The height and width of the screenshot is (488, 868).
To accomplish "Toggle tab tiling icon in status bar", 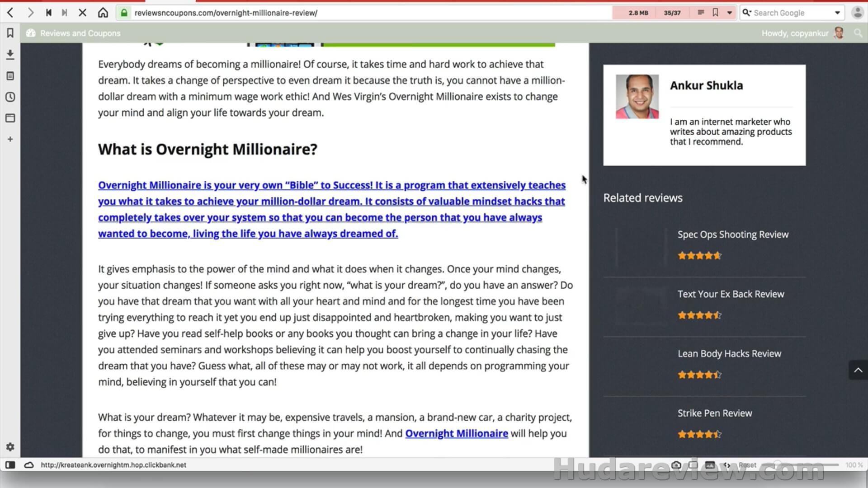I will 693,465.
